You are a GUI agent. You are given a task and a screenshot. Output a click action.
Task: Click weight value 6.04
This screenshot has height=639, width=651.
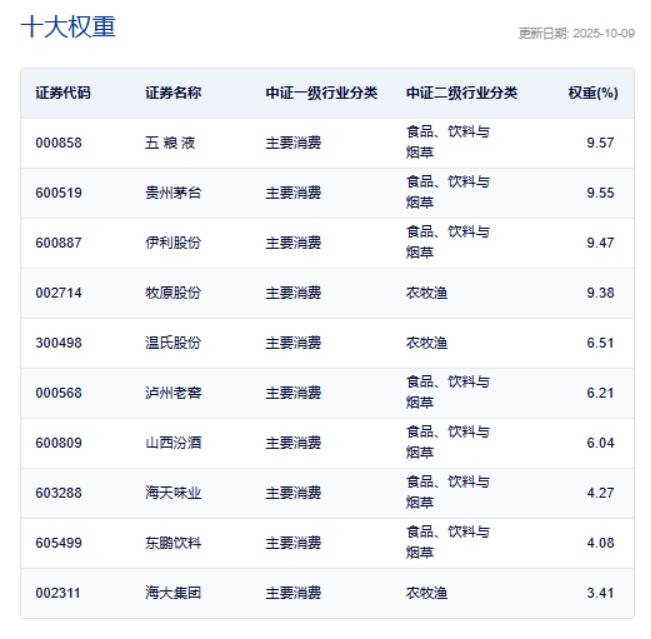pyautogui.click(x=600, y=443)
